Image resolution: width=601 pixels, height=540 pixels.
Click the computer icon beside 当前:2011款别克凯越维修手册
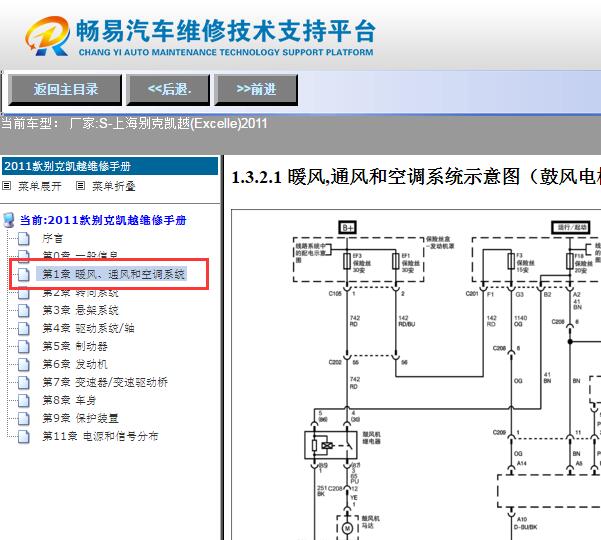pos(8,220)
